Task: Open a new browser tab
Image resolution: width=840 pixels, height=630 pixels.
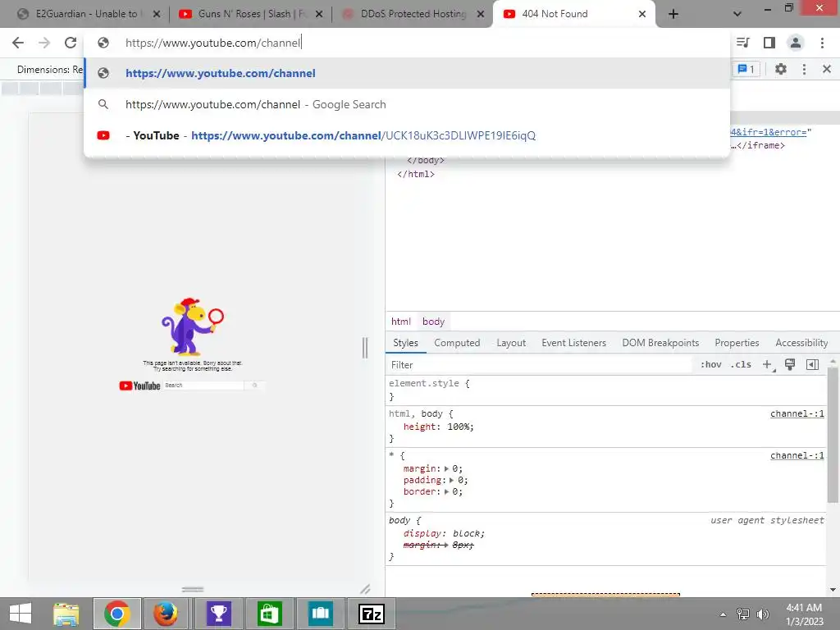Action: [x=673, y=14]
